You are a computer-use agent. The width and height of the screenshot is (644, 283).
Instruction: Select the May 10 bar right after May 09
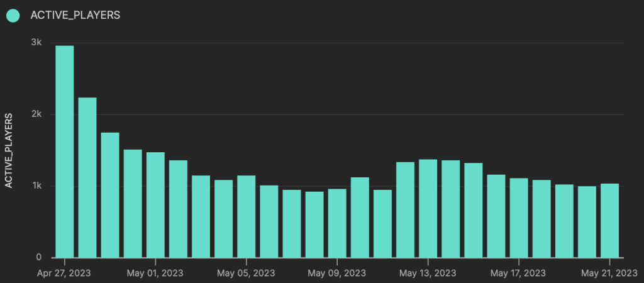coord(360,218)
